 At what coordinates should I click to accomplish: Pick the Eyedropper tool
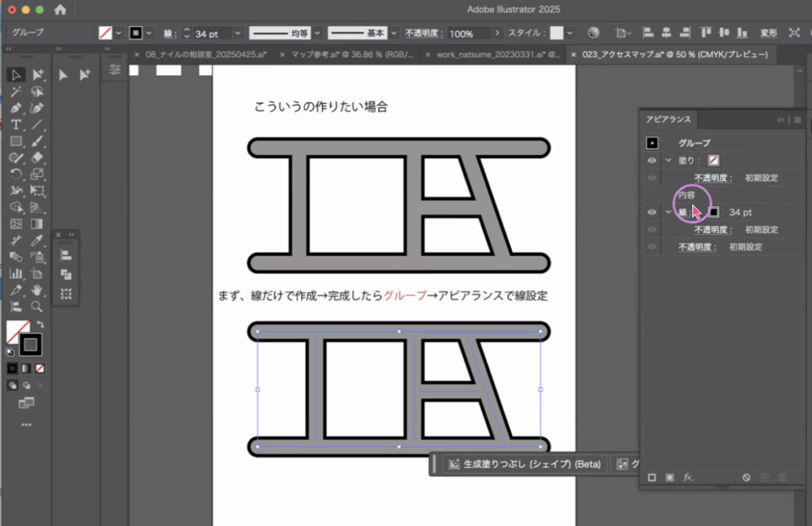(36, 240)
